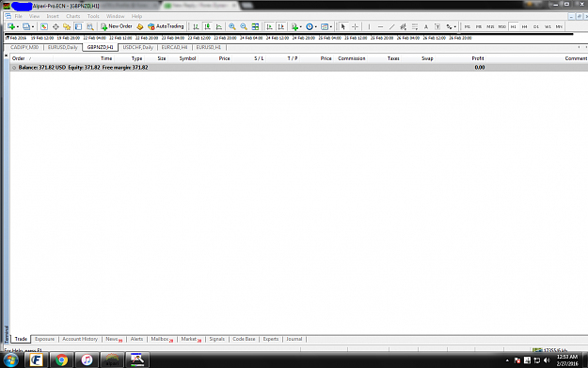The height and width of the screenshot is (368, 588).
Task: Expand the New Chart dropdown arrow
Action: 17,26
